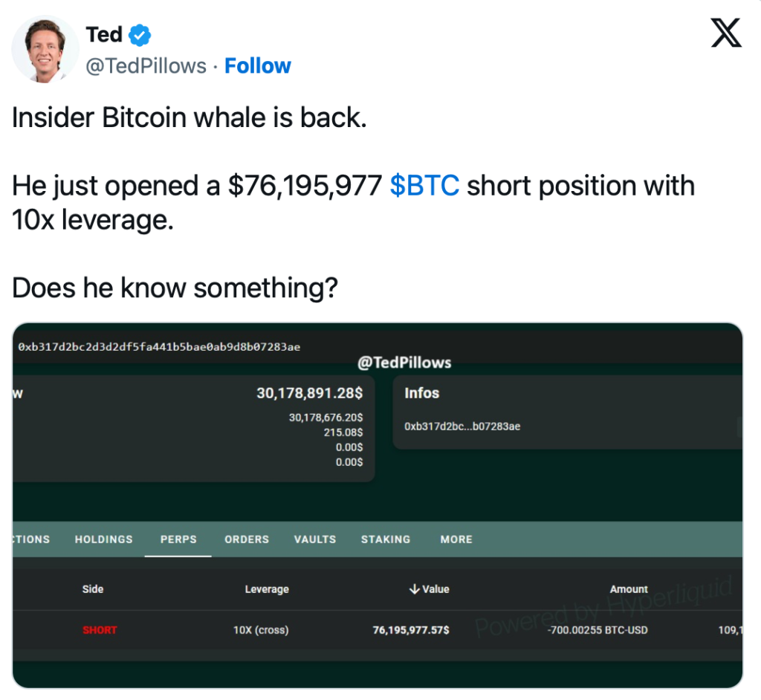
Task: Click the Value column sort arrow
Action: click(414, 589)
